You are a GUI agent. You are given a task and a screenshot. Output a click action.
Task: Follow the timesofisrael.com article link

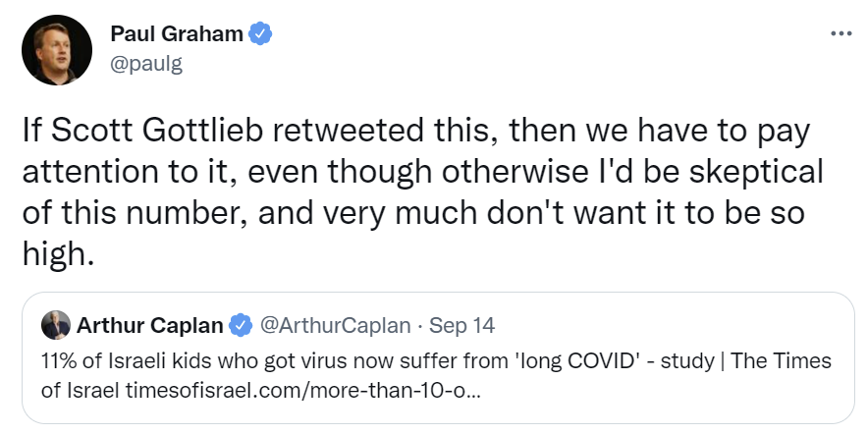tap(303, 391)
